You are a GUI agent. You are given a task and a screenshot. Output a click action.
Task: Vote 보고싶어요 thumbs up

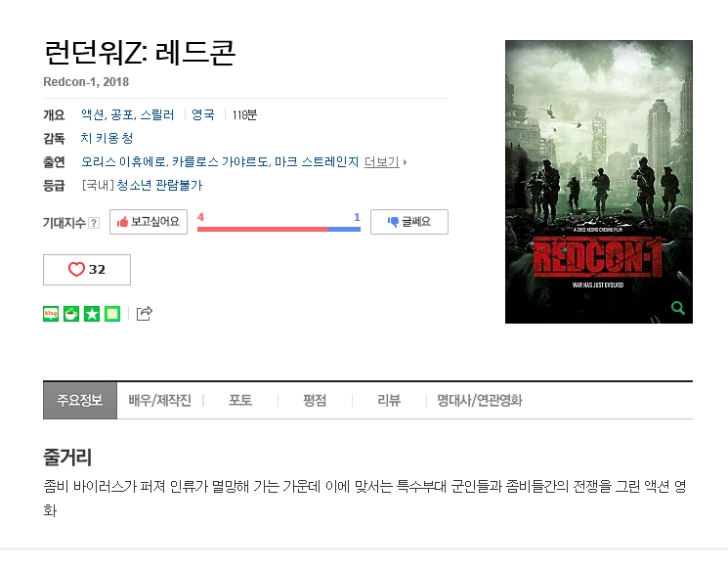(x=149, y=222)
